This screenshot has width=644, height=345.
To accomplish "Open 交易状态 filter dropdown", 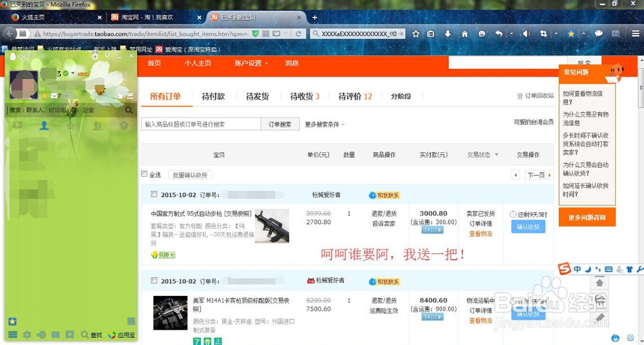I will [x=482, y=155].
